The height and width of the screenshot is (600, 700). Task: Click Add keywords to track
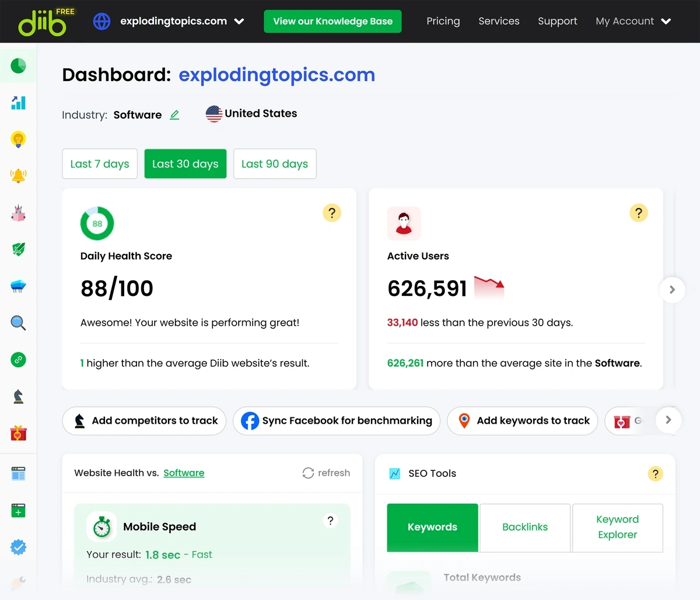522,420
